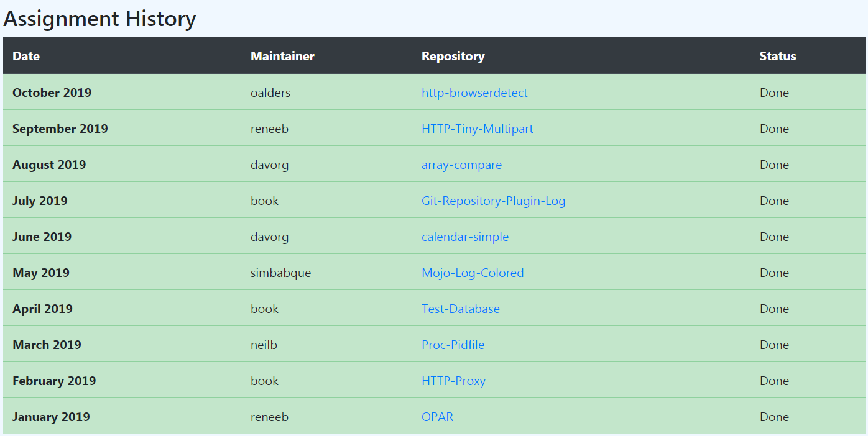Click maintainer davorg in June 2019 row
Image resolution: width=868 pixels, height=436 pixels.
pos(270,237)
